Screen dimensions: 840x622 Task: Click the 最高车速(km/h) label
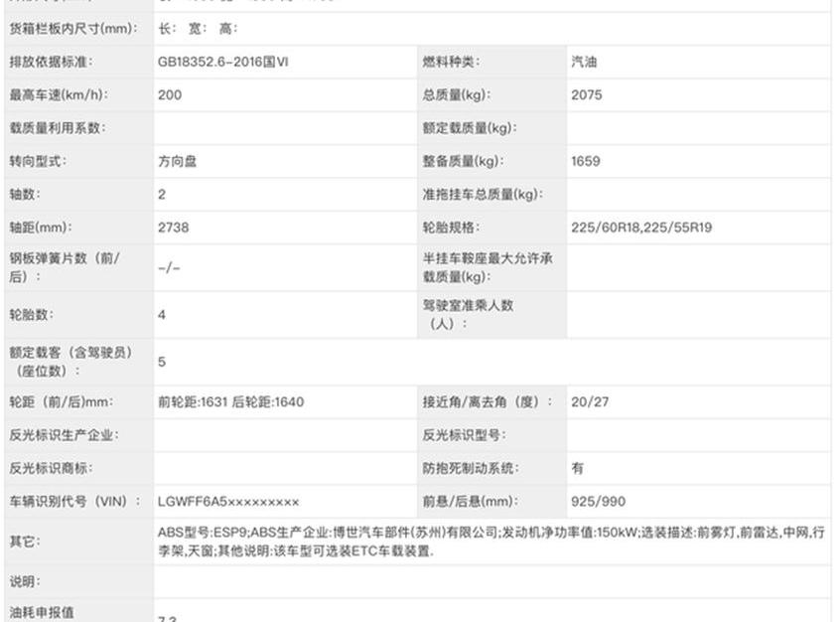click(x=59, y=95)
